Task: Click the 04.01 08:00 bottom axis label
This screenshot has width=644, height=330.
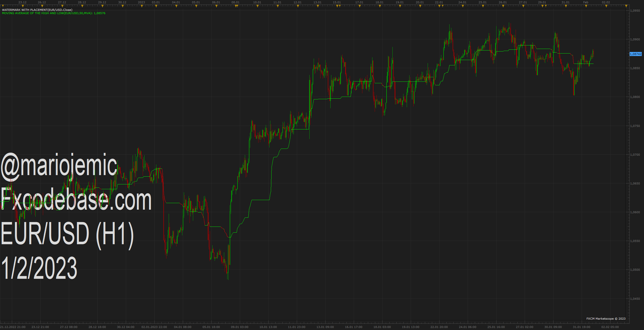Action: click(x=183, y=327)
